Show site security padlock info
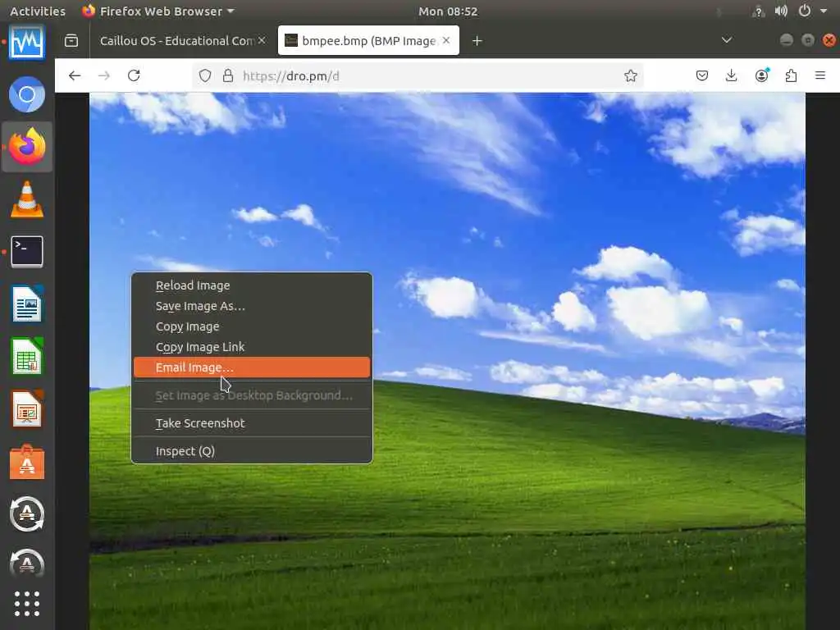This screenshot has height=630, width=840. [x=228, y=75]
